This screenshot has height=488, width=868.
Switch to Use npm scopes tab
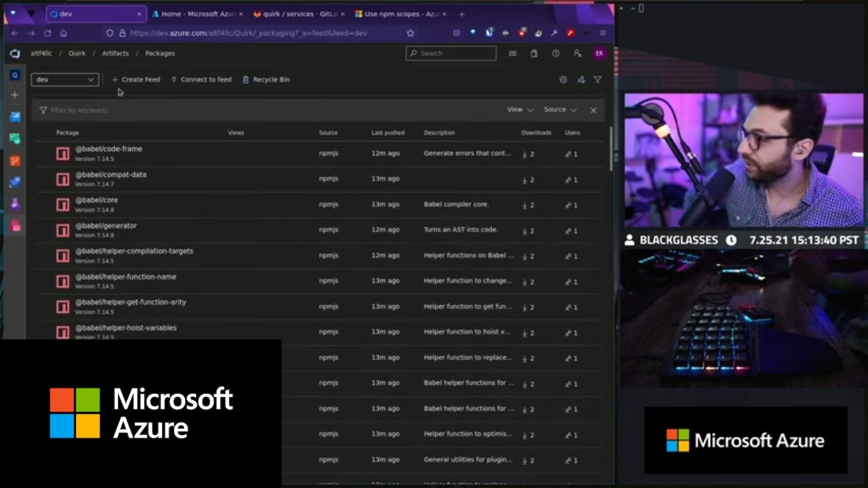[x=399, y=14]
